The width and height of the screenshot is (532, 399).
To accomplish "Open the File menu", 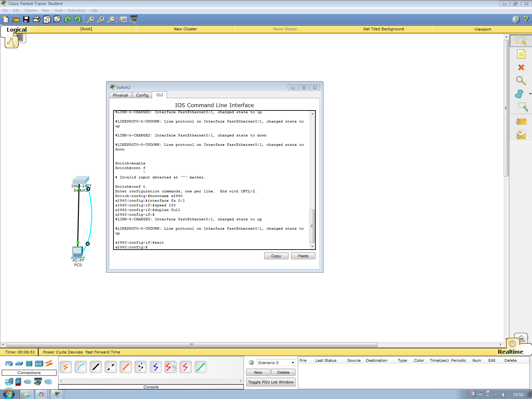I will [x=5, y=10].
